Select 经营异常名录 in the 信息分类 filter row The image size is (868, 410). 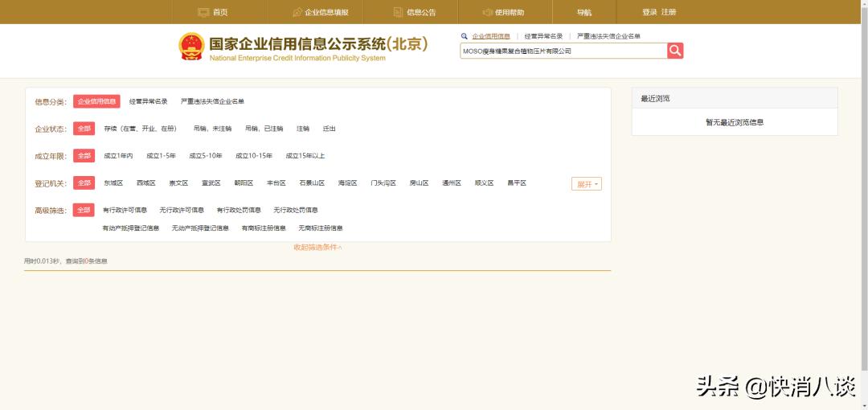149,101
